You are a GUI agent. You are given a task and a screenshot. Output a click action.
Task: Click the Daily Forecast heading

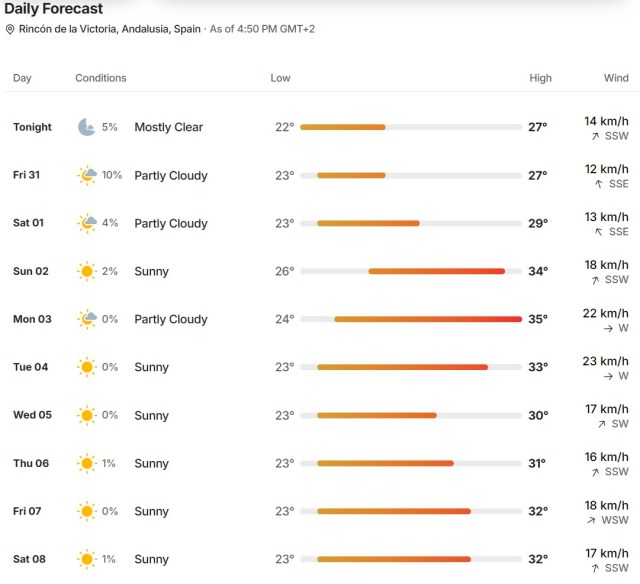(53, 9)
